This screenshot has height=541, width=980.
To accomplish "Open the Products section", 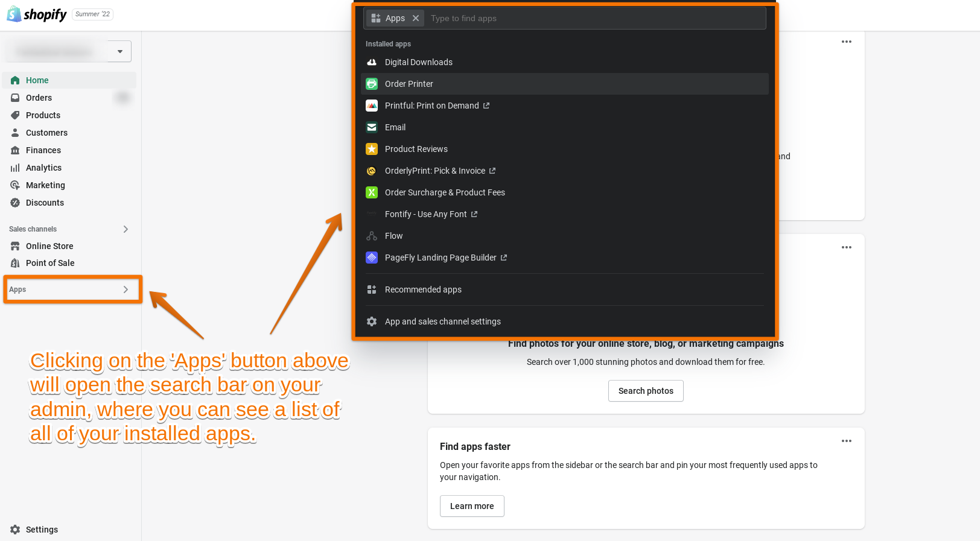I will 43,115.
